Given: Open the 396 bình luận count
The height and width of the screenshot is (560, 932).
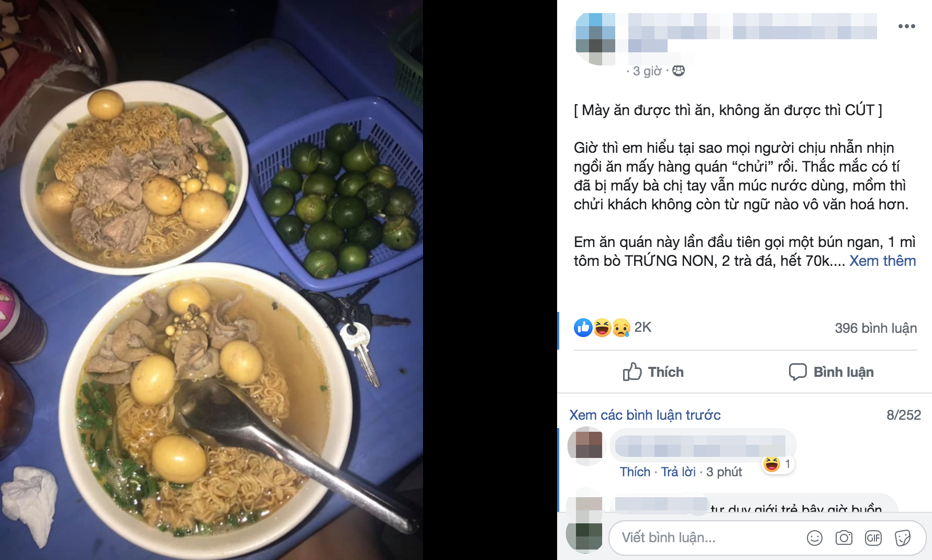Looking at the screenshot, I should (875, 328).
